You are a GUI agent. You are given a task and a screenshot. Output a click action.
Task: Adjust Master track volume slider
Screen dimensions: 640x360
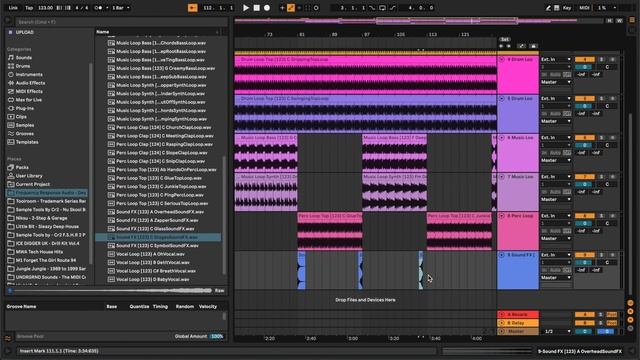(x=584, y=331)
